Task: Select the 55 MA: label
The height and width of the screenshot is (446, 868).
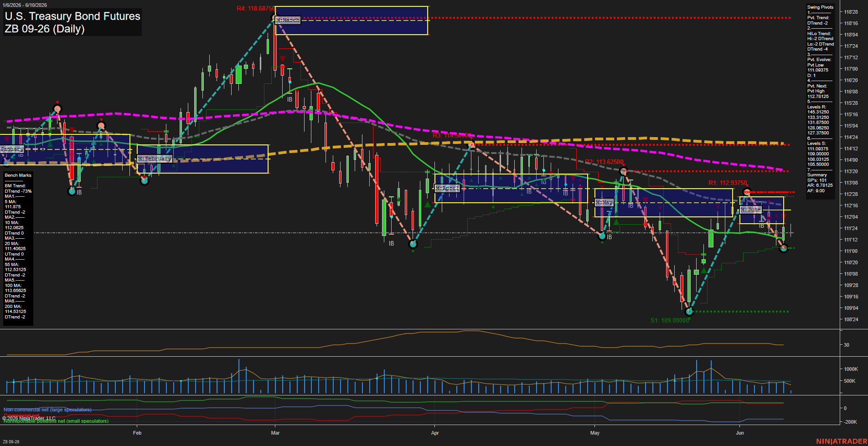Action: tap(12, 265)
